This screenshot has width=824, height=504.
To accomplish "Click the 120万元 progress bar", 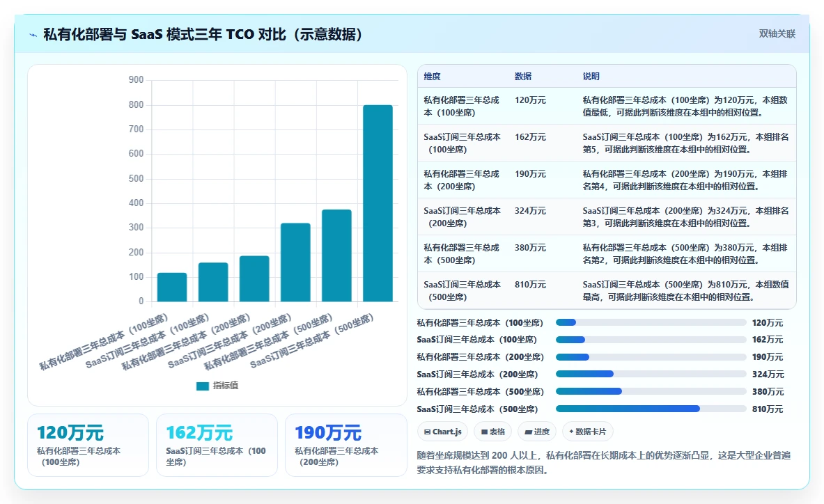I will point(651,322).
